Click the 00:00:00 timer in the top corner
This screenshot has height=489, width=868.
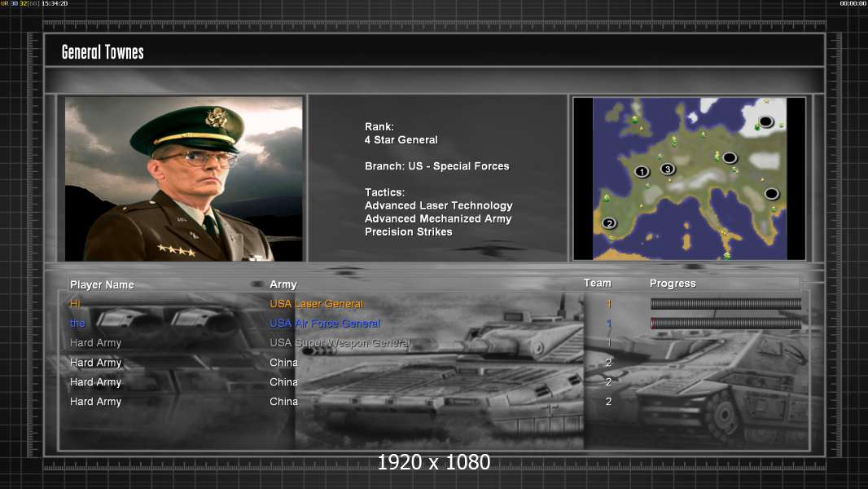(x=853, y=3)
